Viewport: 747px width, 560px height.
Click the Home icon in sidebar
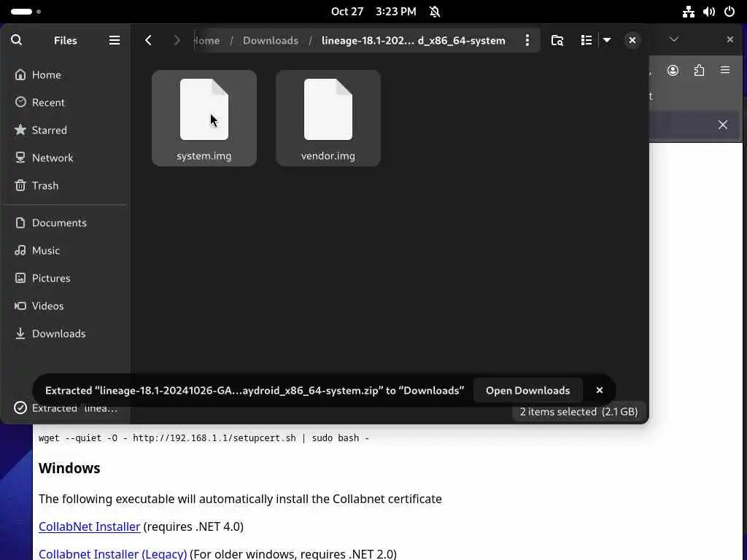[20, 74]
